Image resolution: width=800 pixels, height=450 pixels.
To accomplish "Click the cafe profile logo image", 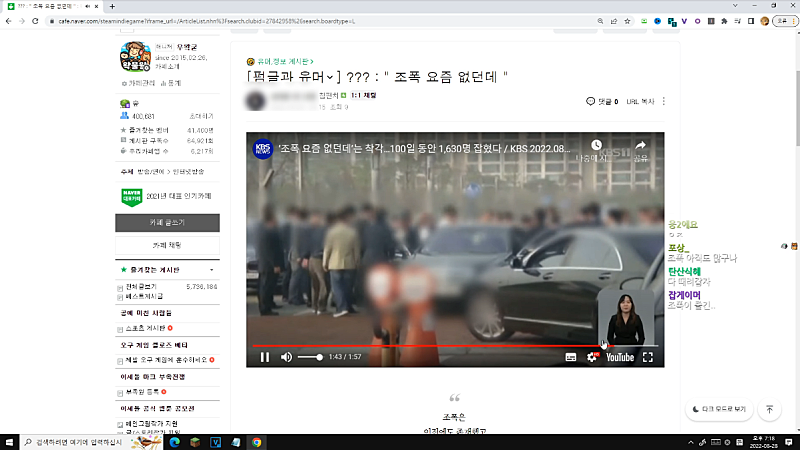I will [135, 57].
